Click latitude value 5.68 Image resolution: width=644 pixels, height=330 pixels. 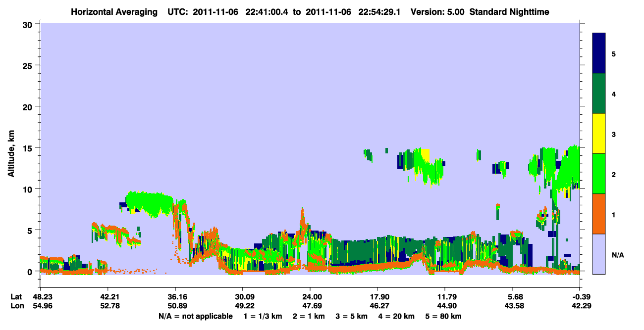(x=515, y=297)
